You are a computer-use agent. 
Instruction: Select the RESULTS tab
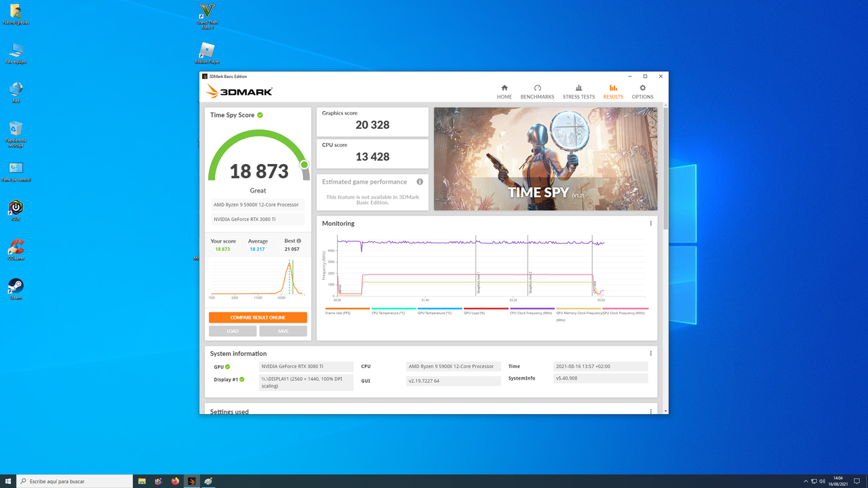[x=613, y=92]
